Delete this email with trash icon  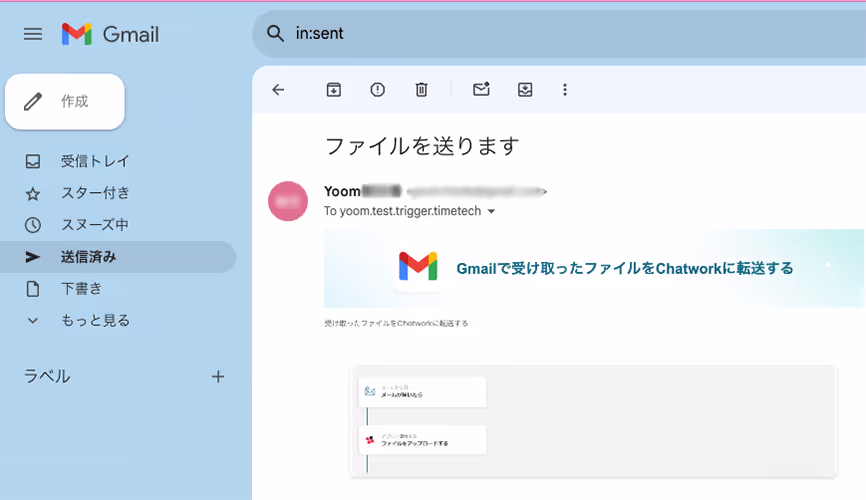coord(421,90)
